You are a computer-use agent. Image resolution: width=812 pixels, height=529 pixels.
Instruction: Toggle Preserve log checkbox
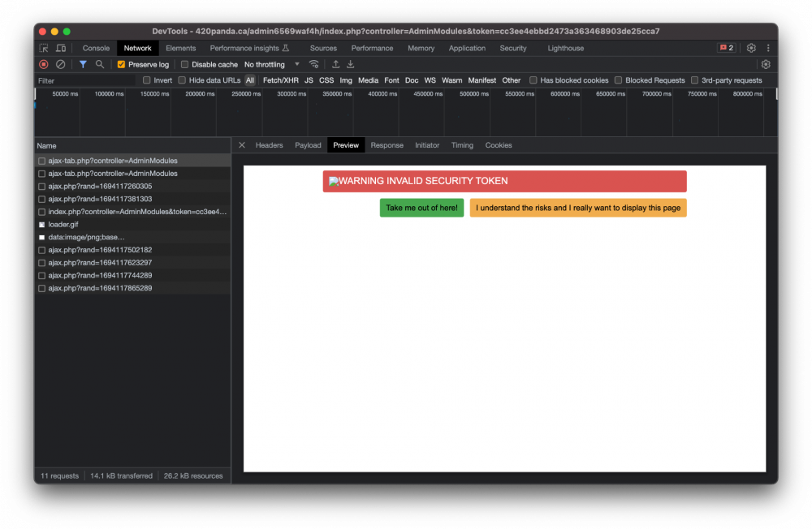click(x=121, y=65)
